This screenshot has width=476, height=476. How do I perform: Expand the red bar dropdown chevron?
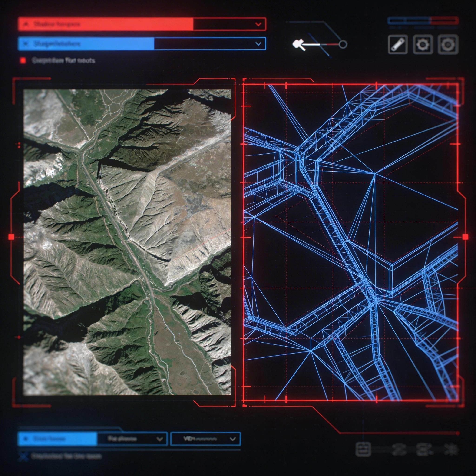pyautogui.click(x=258, y=24)
